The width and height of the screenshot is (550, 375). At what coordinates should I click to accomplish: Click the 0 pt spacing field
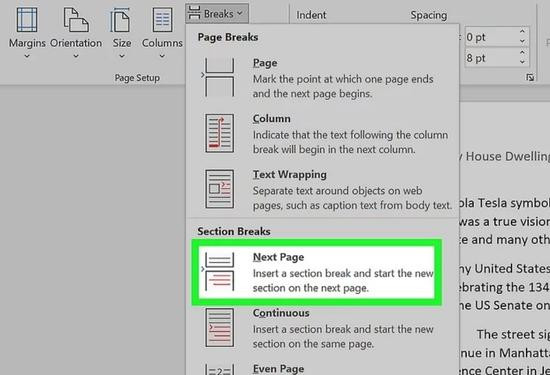coord(491,37)
